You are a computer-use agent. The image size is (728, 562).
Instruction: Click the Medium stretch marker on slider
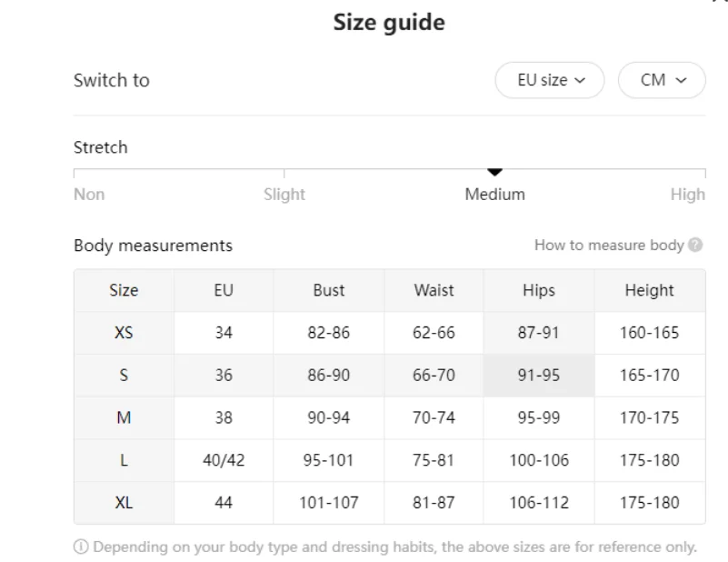click(494, 172)
